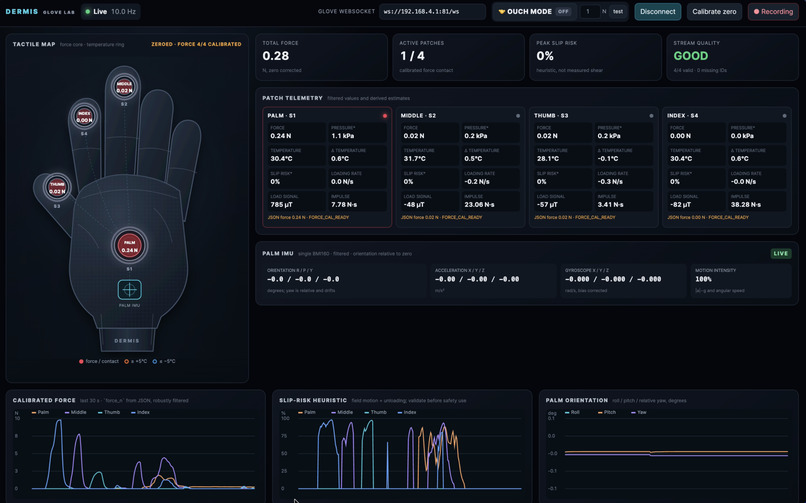Click Thumb S3 temperature 28.1°C
This screenshot has height=503, width=806.
click(x=548, y=159)
